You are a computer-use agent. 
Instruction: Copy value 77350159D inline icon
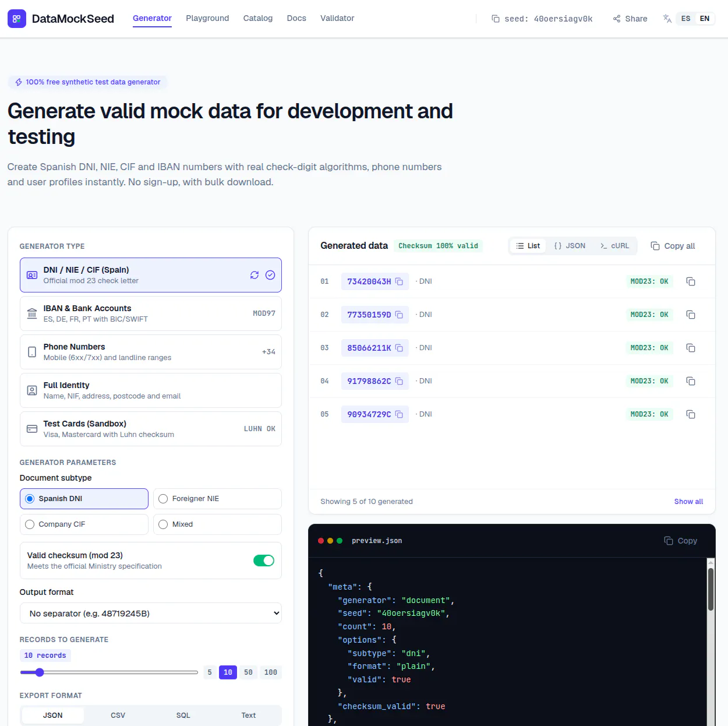(x=399, y=315)
